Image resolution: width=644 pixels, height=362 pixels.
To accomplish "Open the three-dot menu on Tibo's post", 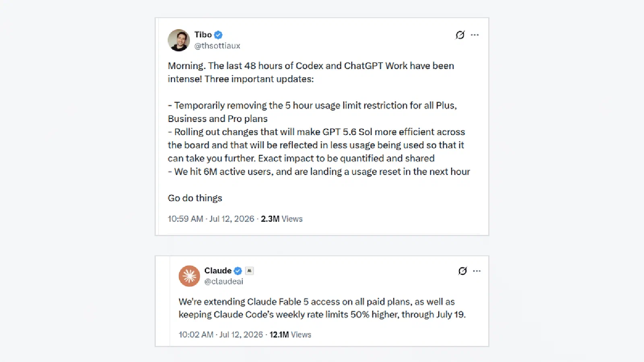I will [x=475, y=35].
